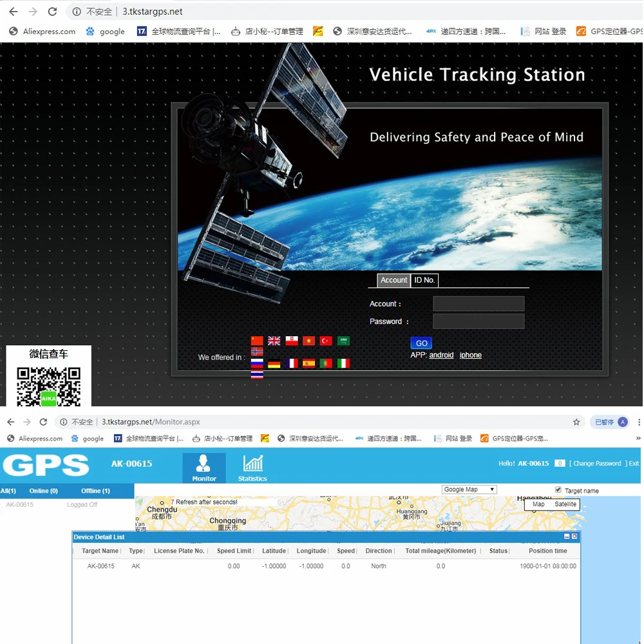Viewport: 644px width, 644px height.
Task: Minimize the Device Detail List panel
Action: pyautogui.click(x=567, y=536)
